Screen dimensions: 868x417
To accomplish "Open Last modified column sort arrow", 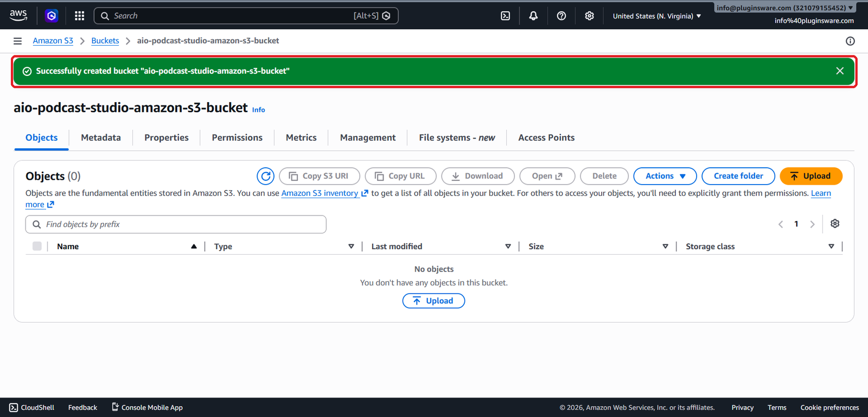I will [x=508, y=247].
